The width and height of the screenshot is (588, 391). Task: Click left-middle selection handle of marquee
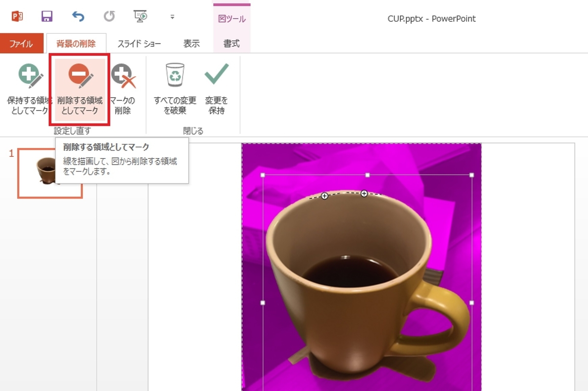tap(263, 303)
